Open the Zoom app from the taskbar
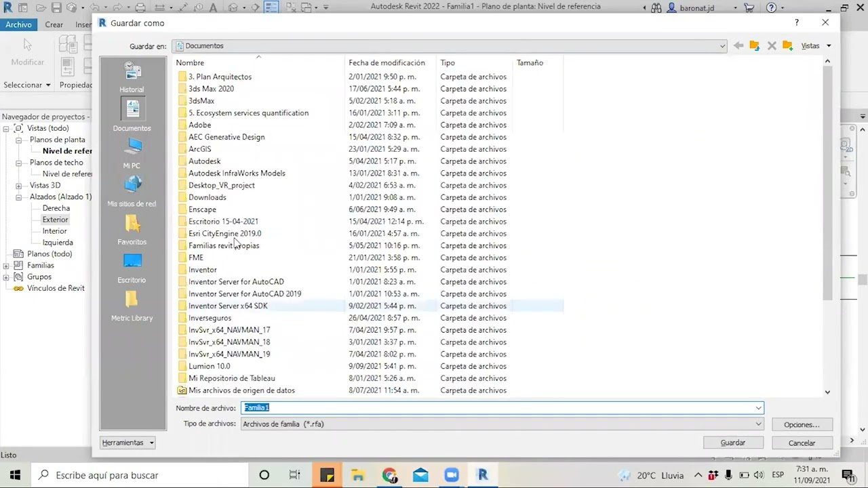 (x=452, y=475)
